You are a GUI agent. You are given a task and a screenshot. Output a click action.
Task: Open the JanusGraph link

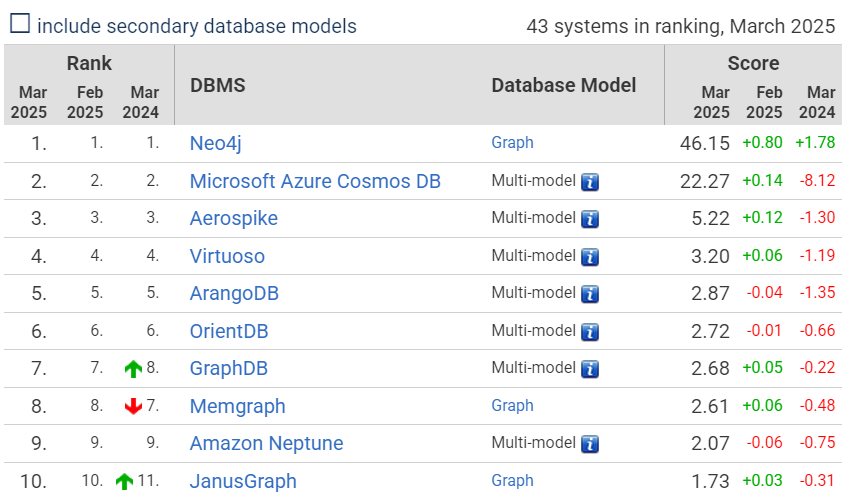coord(243,481)
